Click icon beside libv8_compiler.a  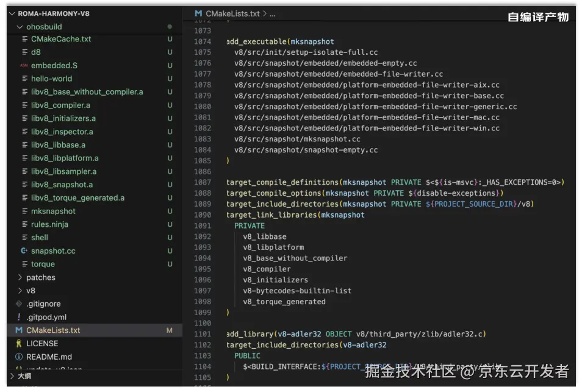click(x=25, y=105)
